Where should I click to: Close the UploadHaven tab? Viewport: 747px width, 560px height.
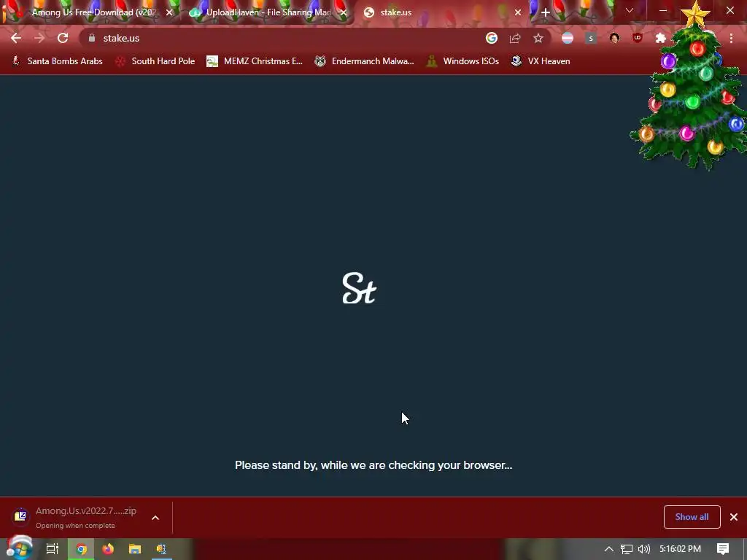point(344,12)
